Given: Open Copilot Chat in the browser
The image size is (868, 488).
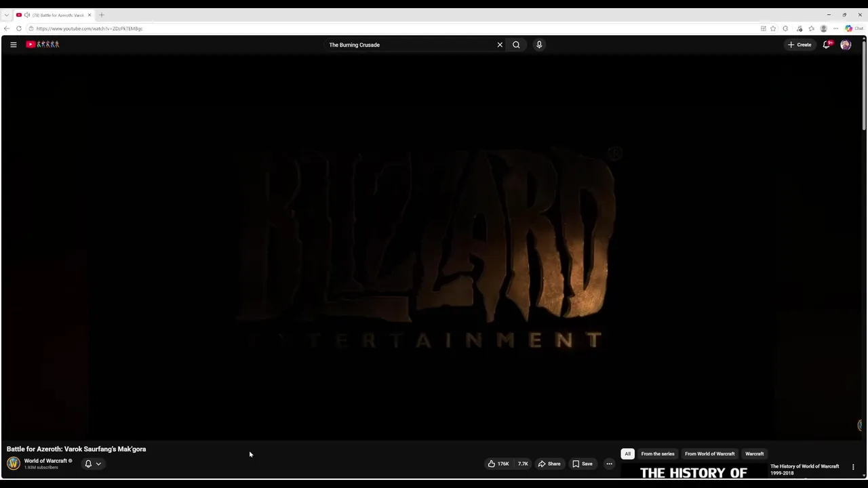Looking at the screenshot, I should [x=854, y=28].
